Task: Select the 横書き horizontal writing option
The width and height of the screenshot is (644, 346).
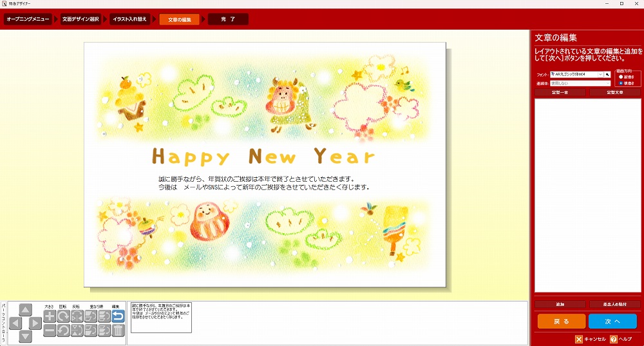Action: tap(620, 83)
